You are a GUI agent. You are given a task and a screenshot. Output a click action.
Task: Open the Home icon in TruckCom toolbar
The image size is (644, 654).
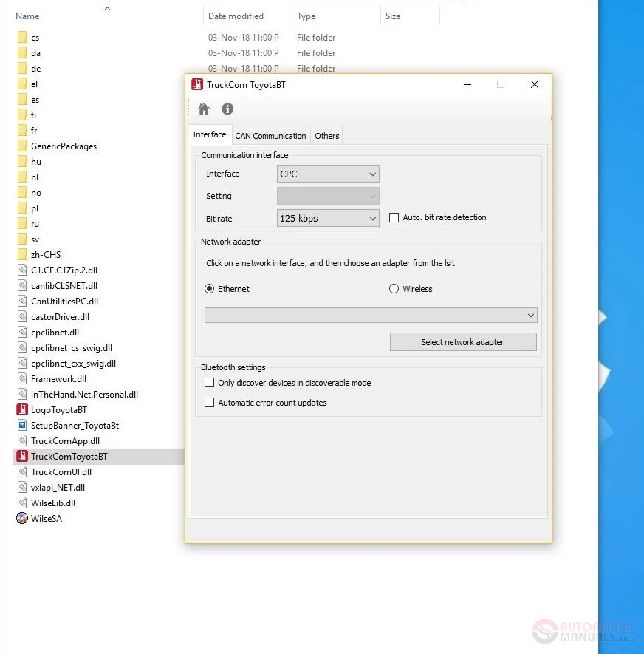coord(204,109)
